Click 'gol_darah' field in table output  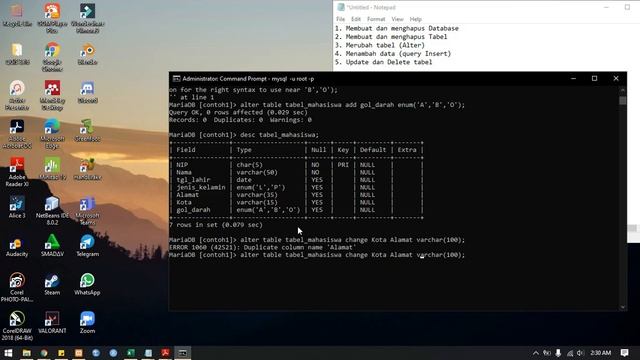(x=193, y=210)
